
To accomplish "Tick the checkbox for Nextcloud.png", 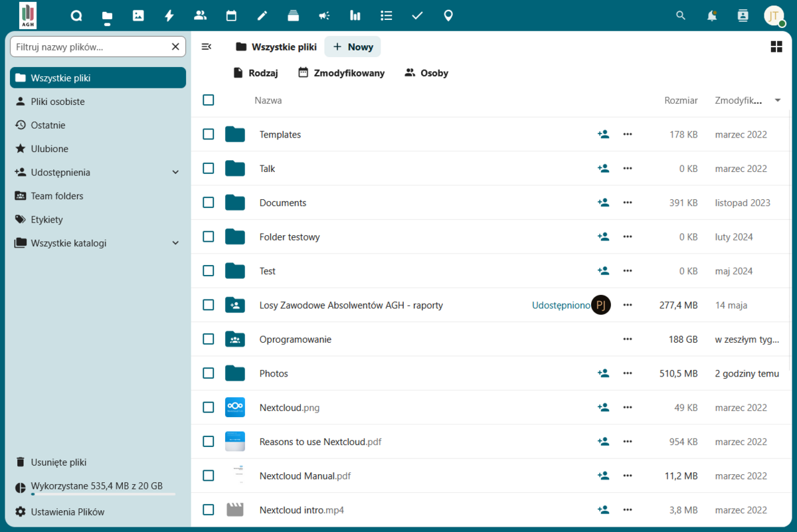I will pos(209,408).
